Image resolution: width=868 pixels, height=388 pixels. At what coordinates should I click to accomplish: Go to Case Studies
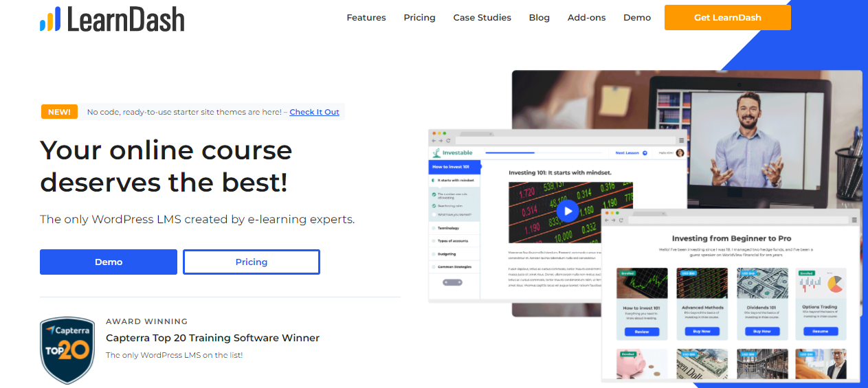pyautogui.click(x=482, y=18)
